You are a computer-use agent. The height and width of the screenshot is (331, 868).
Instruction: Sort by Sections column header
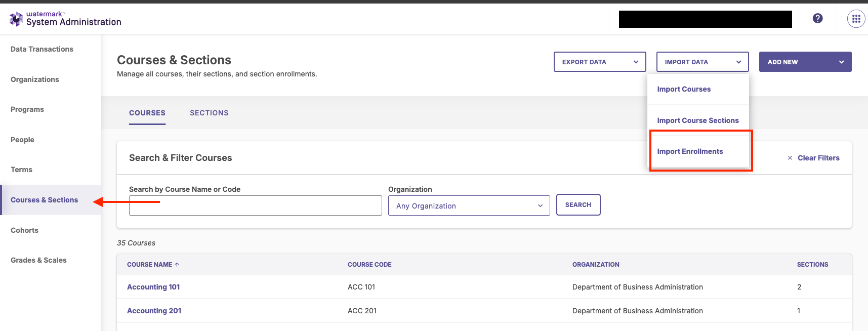pos(812,265)
